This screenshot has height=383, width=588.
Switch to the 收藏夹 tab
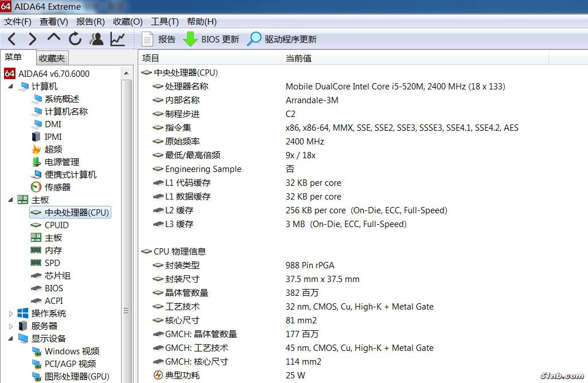pos(52,58)
